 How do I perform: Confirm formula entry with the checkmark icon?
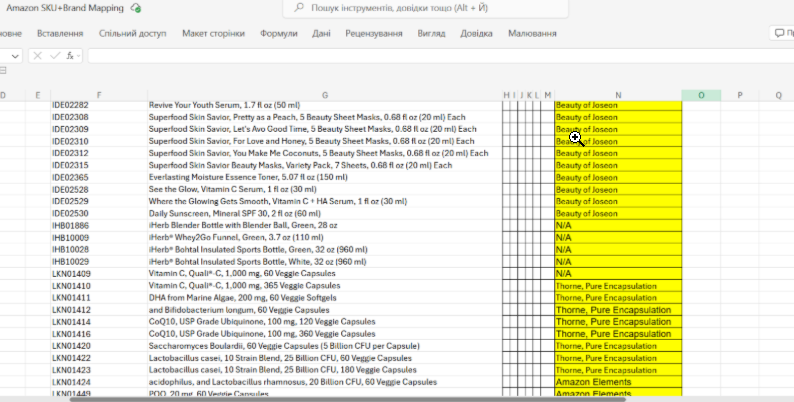[55, 56]
